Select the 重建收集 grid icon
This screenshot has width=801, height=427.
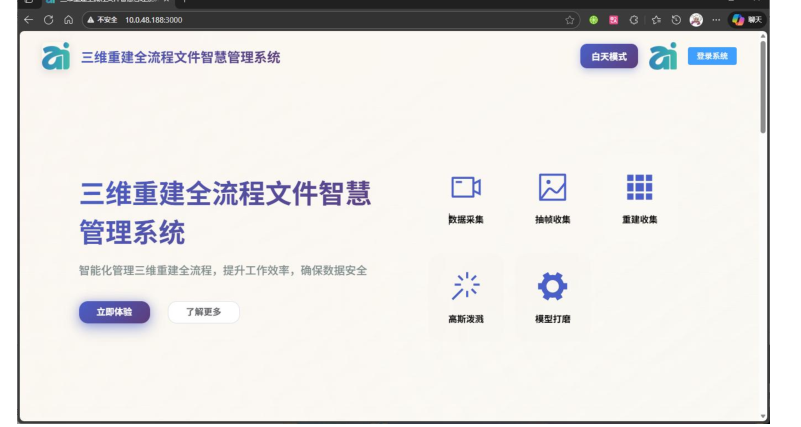tap(639, 188)
